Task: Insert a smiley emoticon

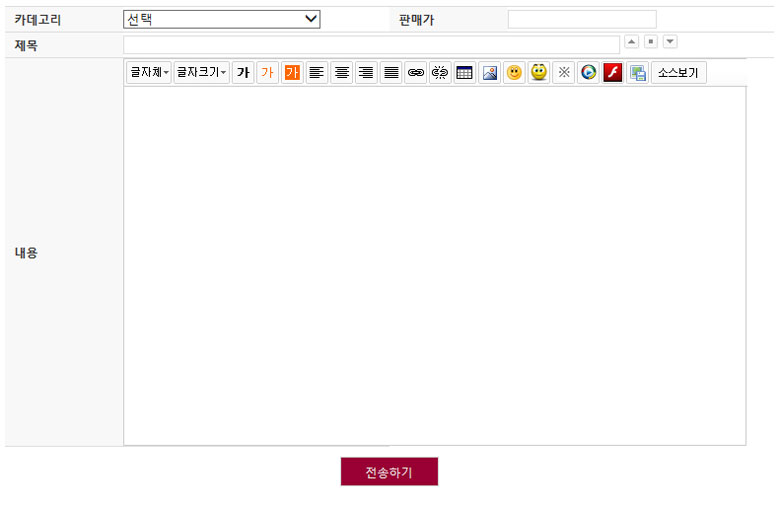Action: 514,73
